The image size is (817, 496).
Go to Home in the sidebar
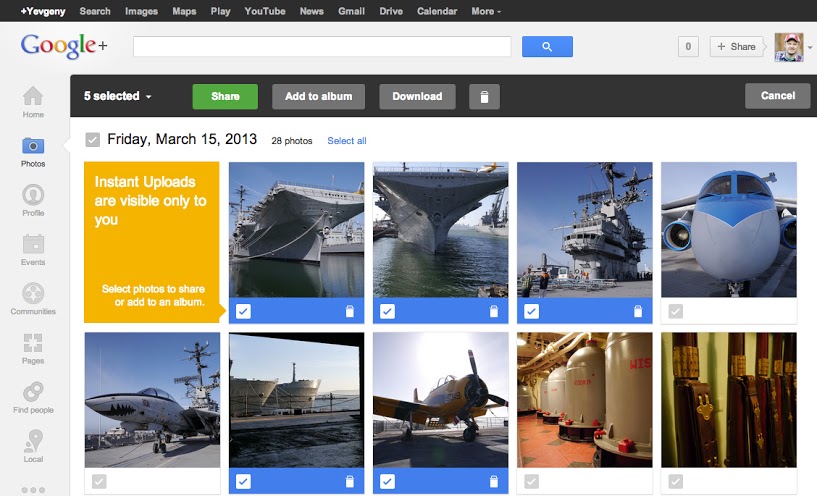tap(33, 101)
